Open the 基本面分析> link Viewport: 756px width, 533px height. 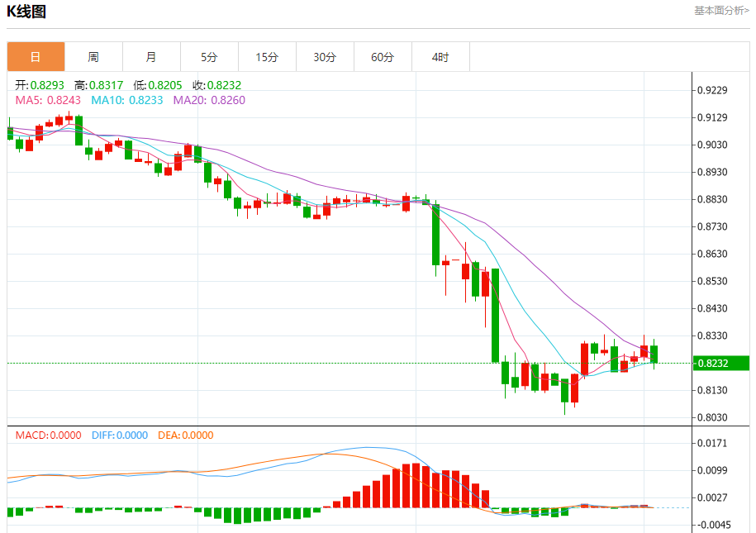tap(722, 11)
